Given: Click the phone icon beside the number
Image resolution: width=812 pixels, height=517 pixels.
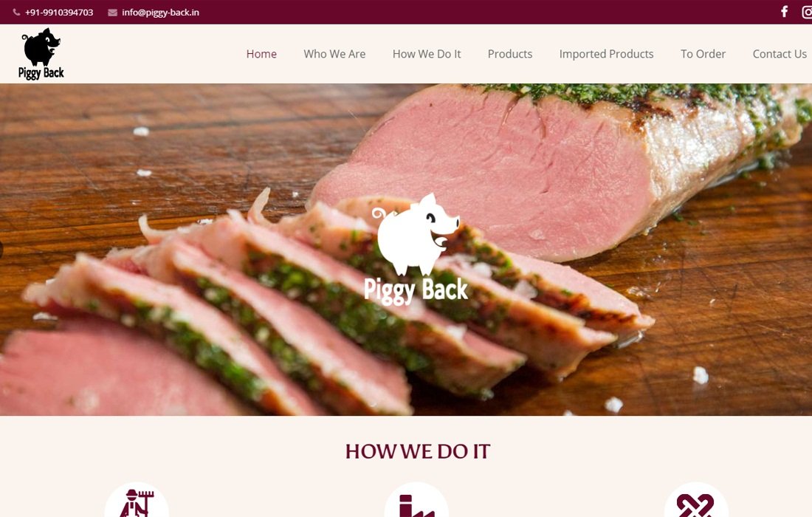Looking at the screenshot, I should (16, 12).
